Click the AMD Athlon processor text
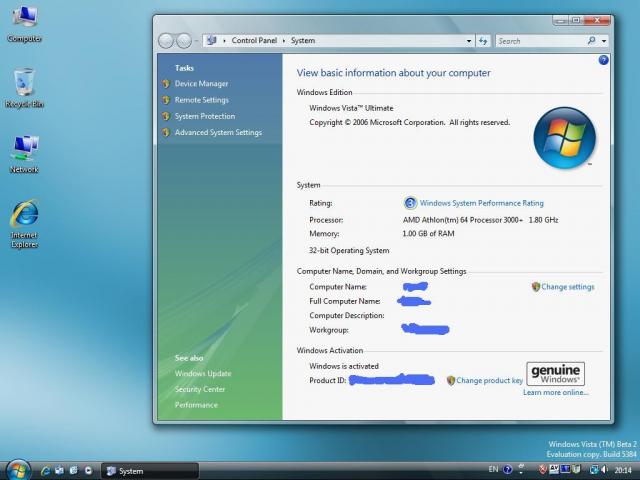The width and height of the screenshot is (640, 480). 480,220
